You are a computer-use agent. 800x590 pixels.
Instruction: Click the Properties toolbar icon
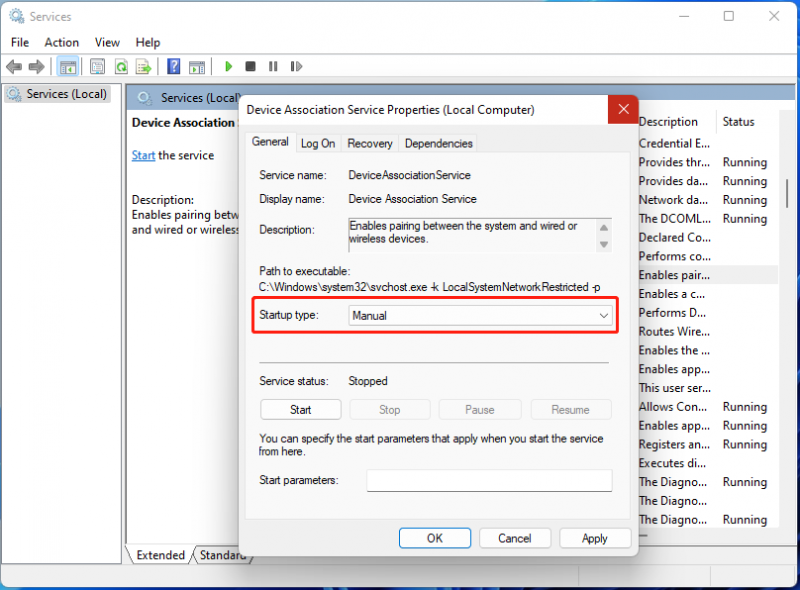(x=97, y=66)
